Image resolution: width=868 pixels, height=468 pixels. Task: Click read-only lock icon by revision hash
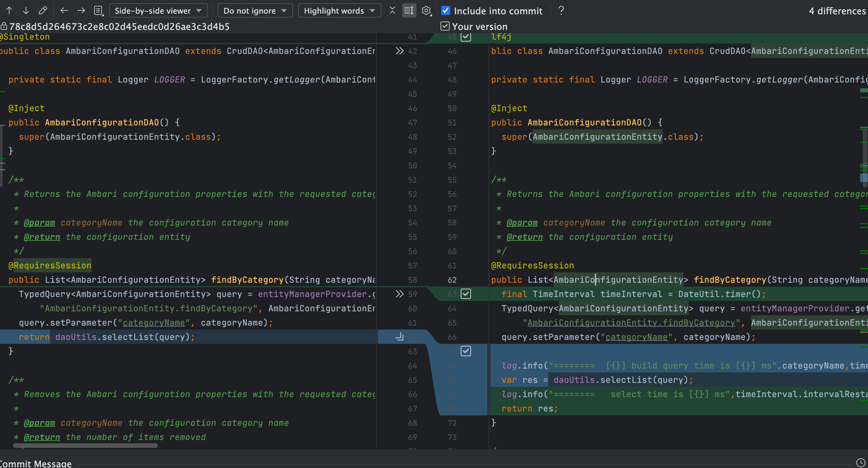(x=4, y=26)
